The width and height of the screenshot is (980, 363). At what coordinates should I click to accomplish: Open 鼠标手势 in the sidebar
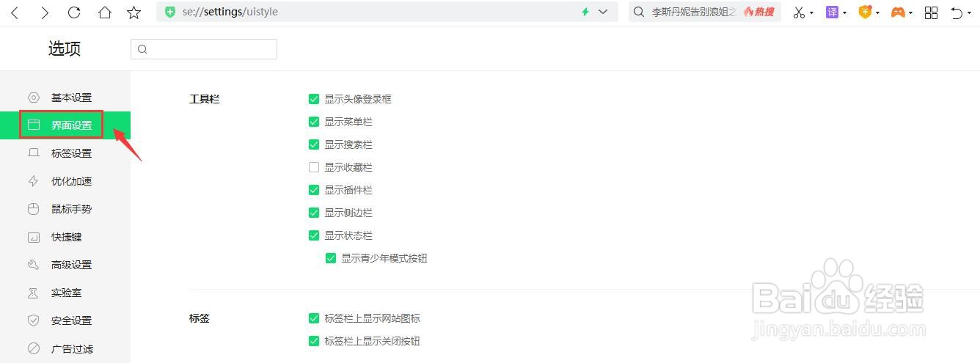click(x=65, y=209)
